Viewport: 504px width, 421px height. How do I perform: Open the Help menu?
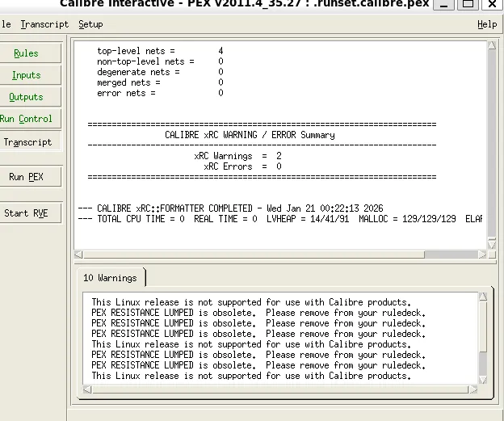(x=487, y=24)
